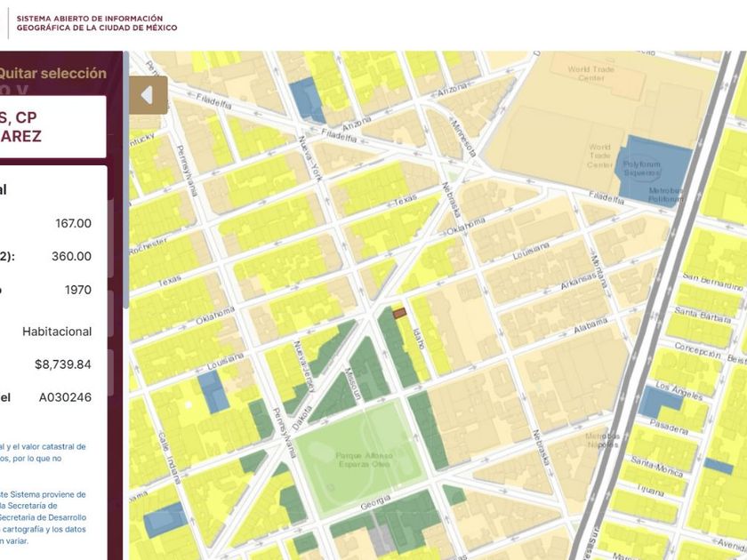Click the Pasadena street label
747x560 pixels.
pos(669,427)
